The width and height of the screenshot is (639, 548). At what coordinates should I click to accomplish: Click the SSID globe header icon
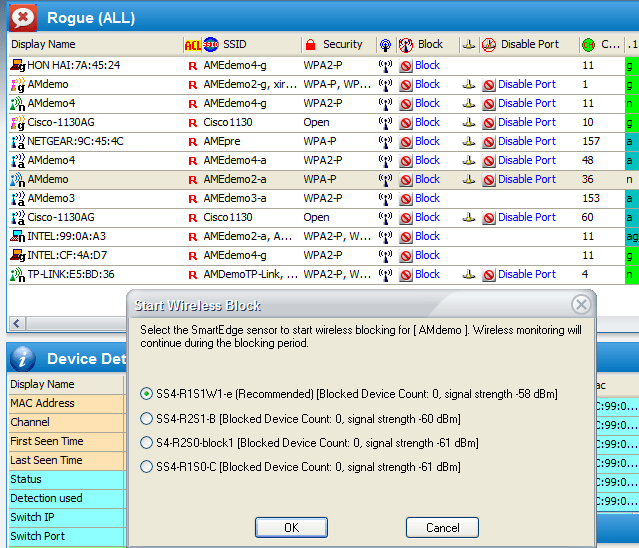[x=211, y=44]
